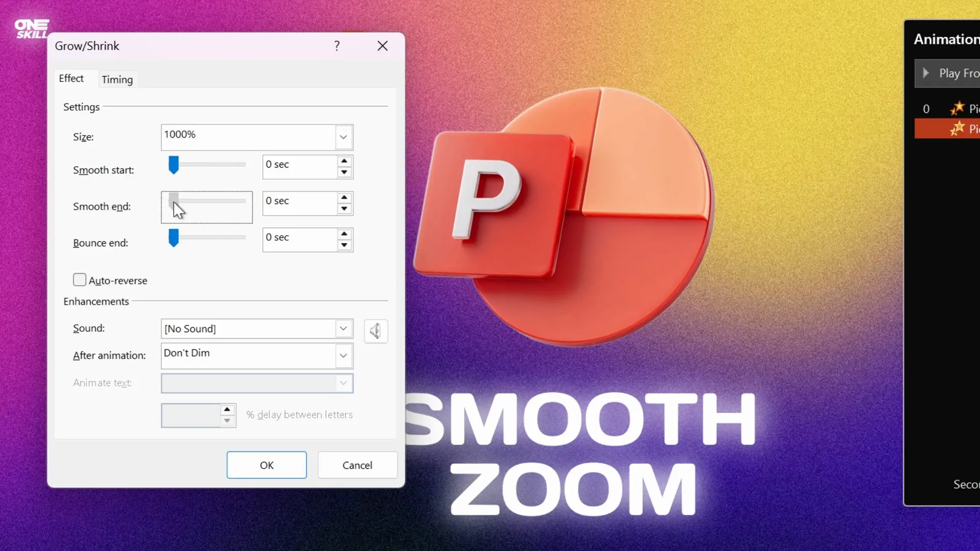Click the Don't Dim value field
The width and height of the screenshot is (980, 551).
[249, 356]
